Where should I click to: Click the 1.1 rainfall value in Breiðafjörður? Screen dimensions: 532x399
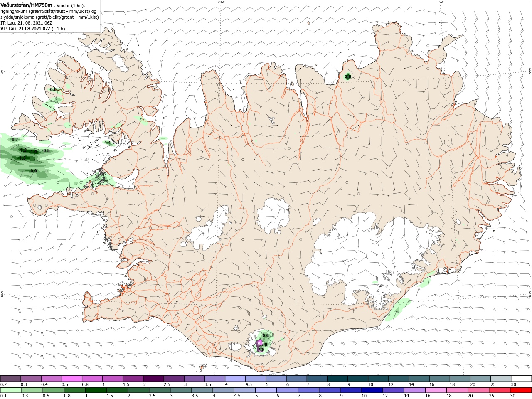pyautogui.click(x=108, y=143)
